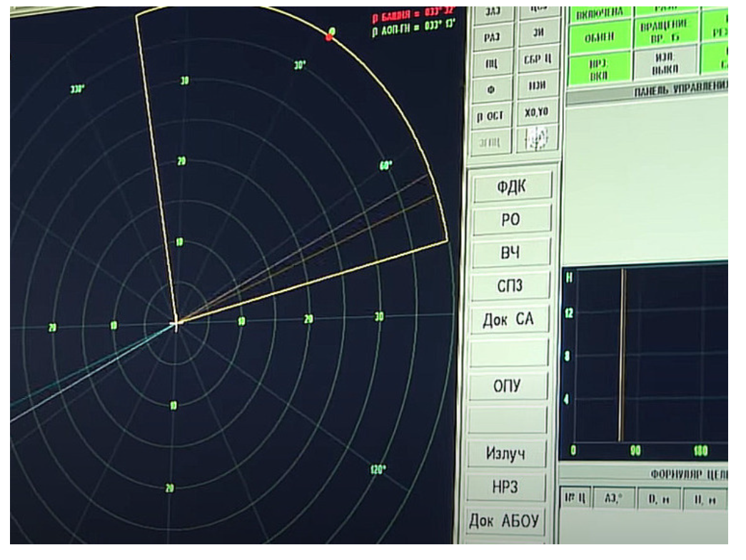Viewport: 746px width, 560px height.
Task: Click the radar center origin cross
Action: pos(176,323)
